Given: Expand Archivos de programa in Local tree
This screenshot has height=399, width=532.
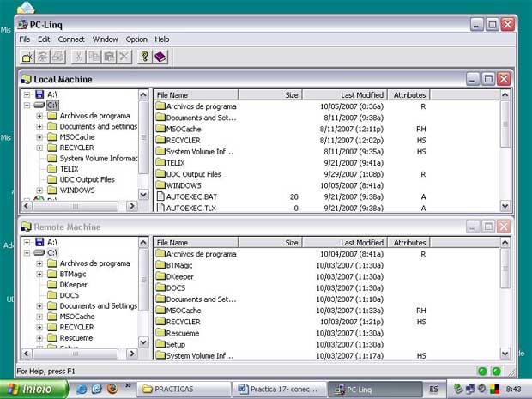Looking at the screenshot, I should [x=39, y=116].
